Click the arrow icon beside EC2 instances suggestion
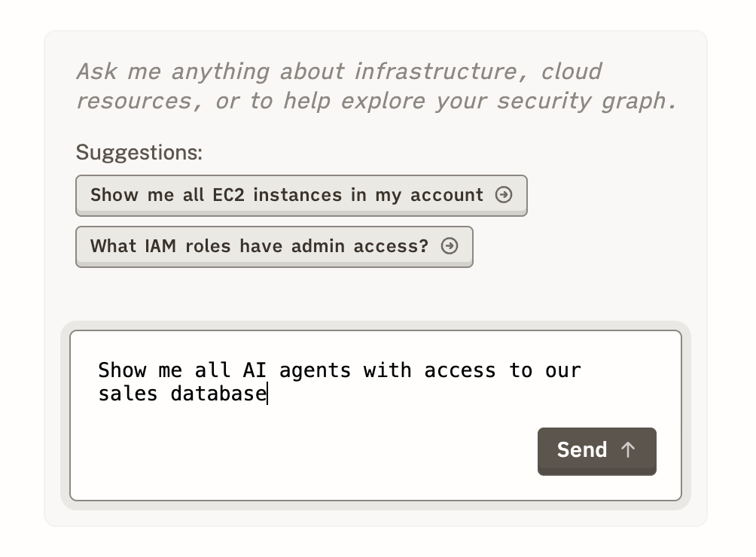Image resolution: width=756 pixels, height=557 pixels. 504,195
